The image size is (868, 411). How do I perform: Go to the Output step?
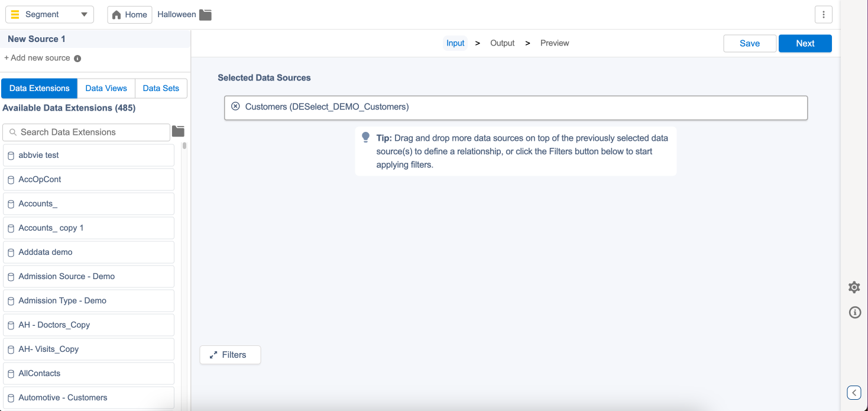pyautogui.click(x=502, y=43)
